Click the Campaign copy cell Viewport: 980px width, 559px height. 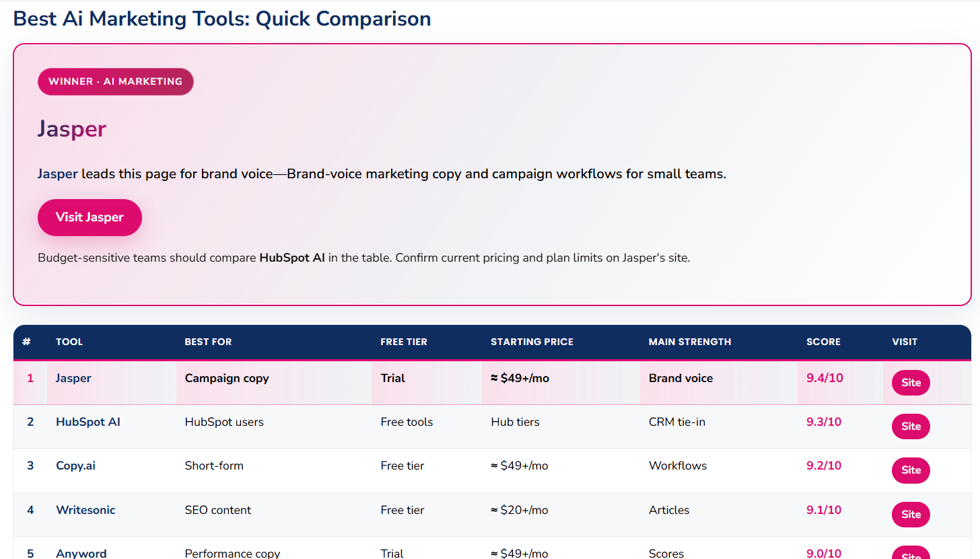(227, 378)
